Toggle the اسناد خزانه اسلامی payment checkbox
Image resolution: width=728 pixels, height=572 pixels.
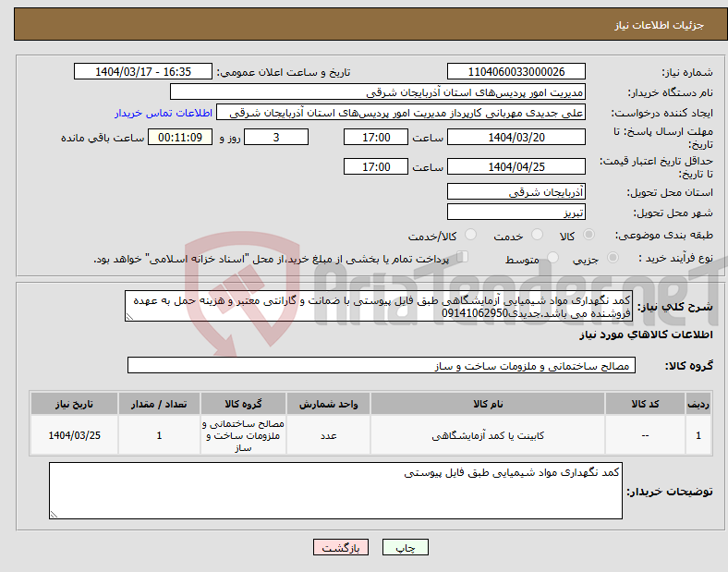[463, 257]
